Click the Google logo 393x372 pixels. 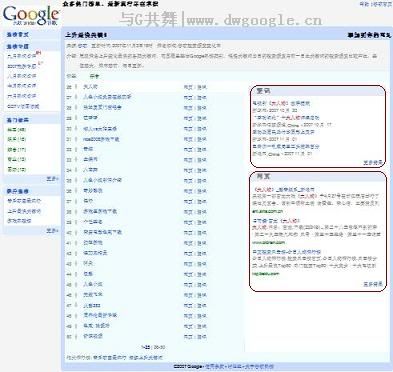coord(31,16)
